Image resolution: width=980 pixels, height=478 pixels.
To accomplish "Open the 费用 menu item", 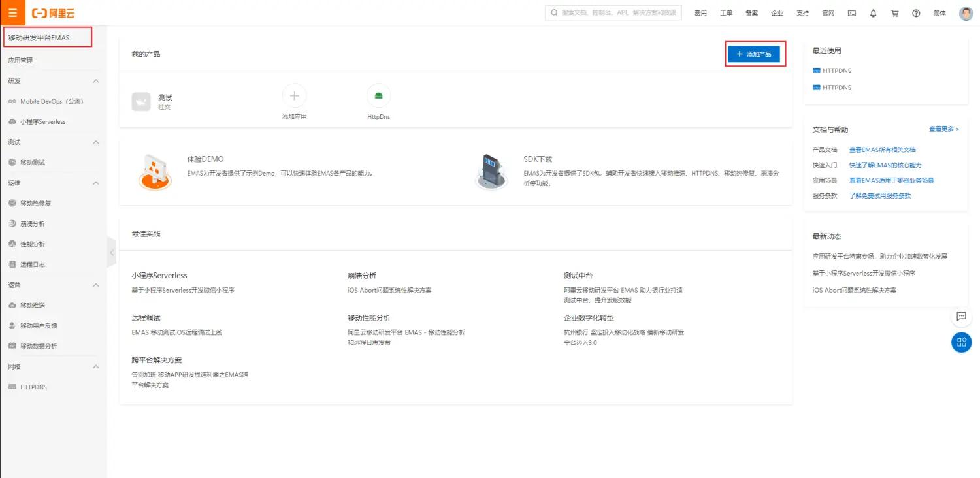I will pyautogui.click(x=700, y=12).
